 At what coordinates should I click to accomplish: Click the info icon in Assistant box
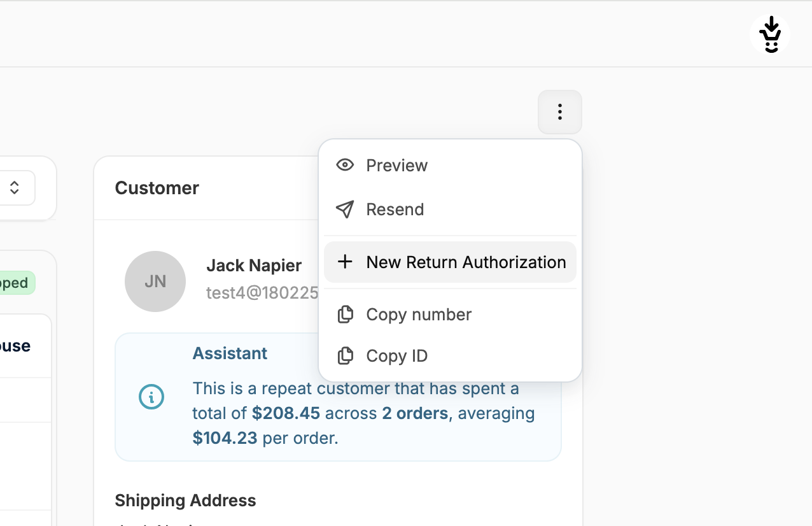[x=151, y=397]
